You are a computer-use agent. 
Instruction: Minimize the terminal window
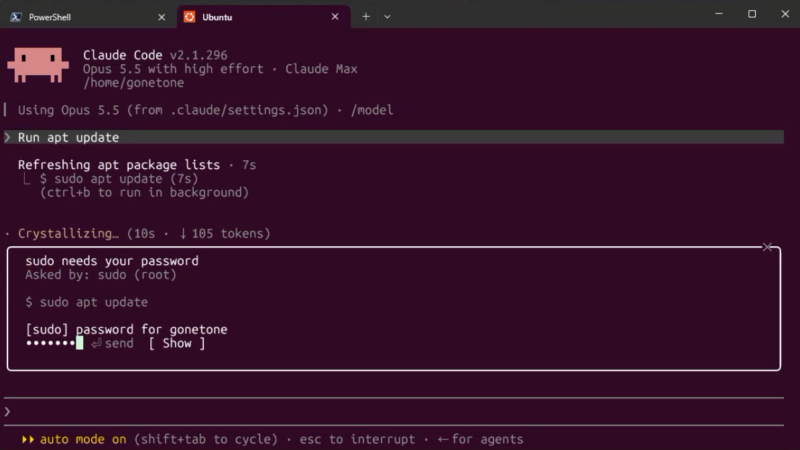(x=719, y=14)
